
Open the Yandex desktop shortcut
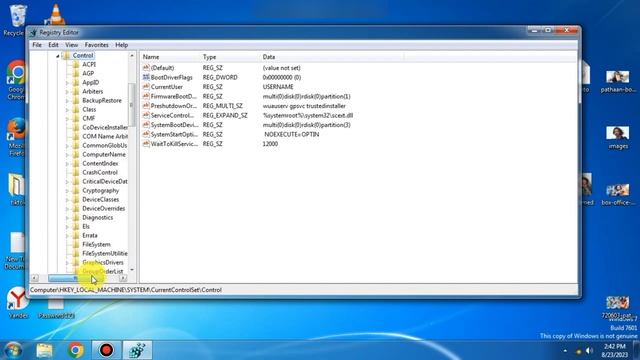tap(18, 303)
